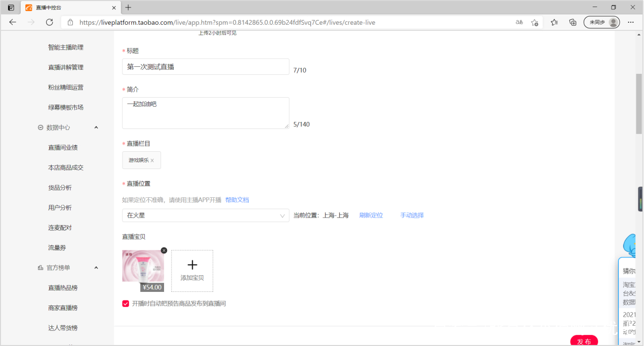Click 刷新定位 to refresh location

pos(371,215)
